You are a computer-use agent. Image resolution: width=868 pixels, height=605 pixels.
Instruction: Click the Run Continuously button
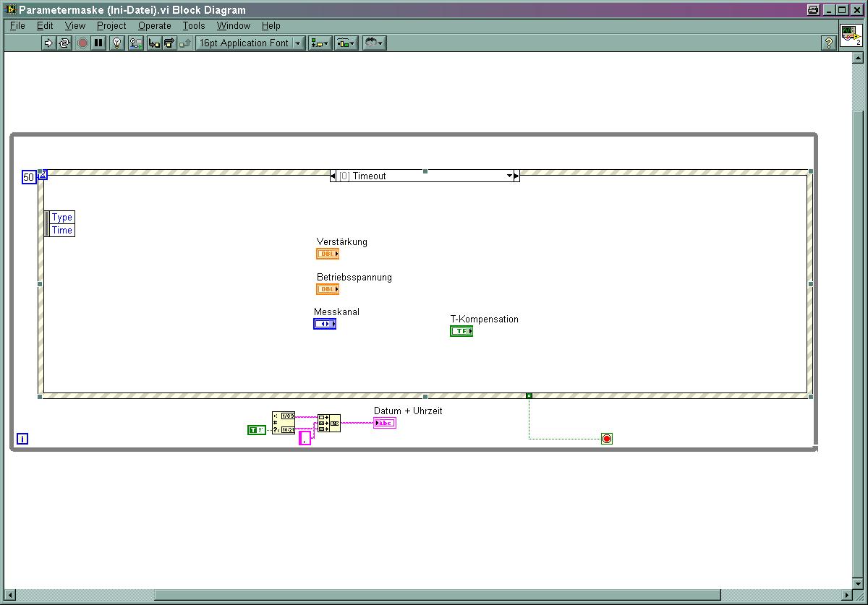point(64,43)
